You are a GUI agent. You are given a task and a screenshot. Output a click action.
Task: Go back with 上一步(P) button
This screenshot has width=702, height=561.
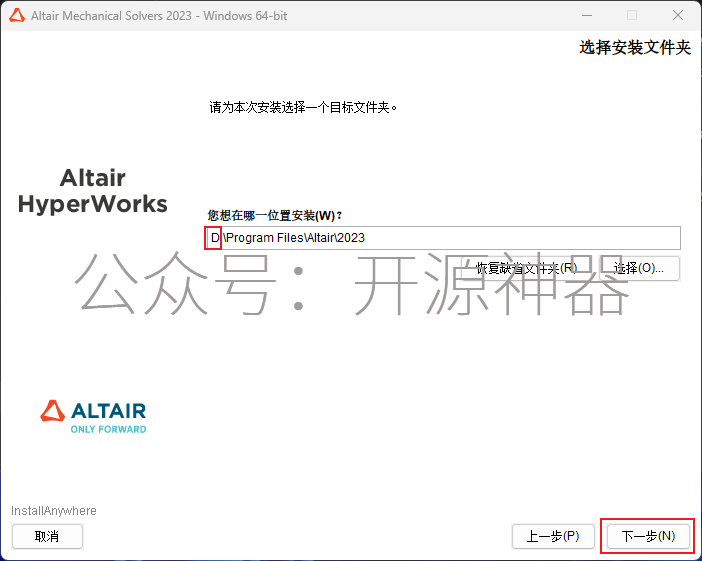(x=553, y=536)
